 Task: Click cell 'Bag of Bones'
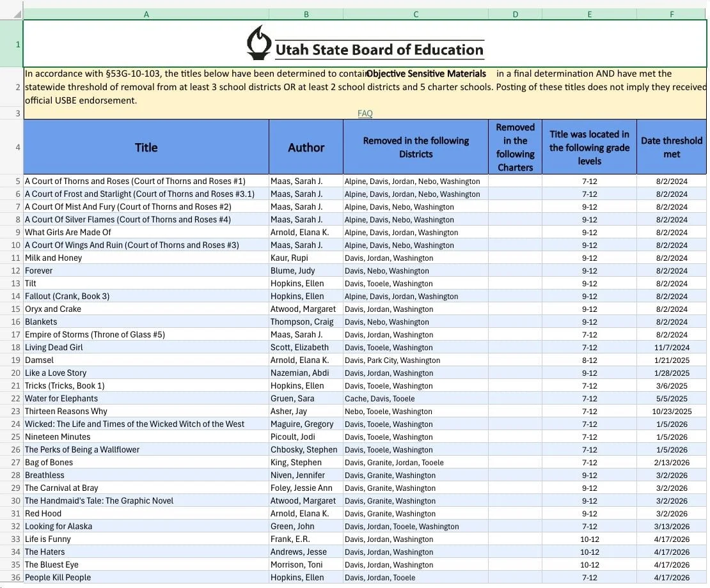pyautogui.click(x=146, y=462)
